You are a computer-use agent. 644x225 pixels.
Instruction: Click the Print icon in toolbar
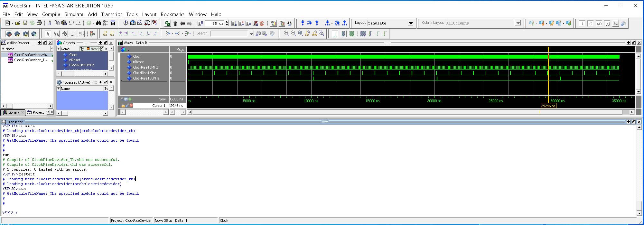click(39, 23)
